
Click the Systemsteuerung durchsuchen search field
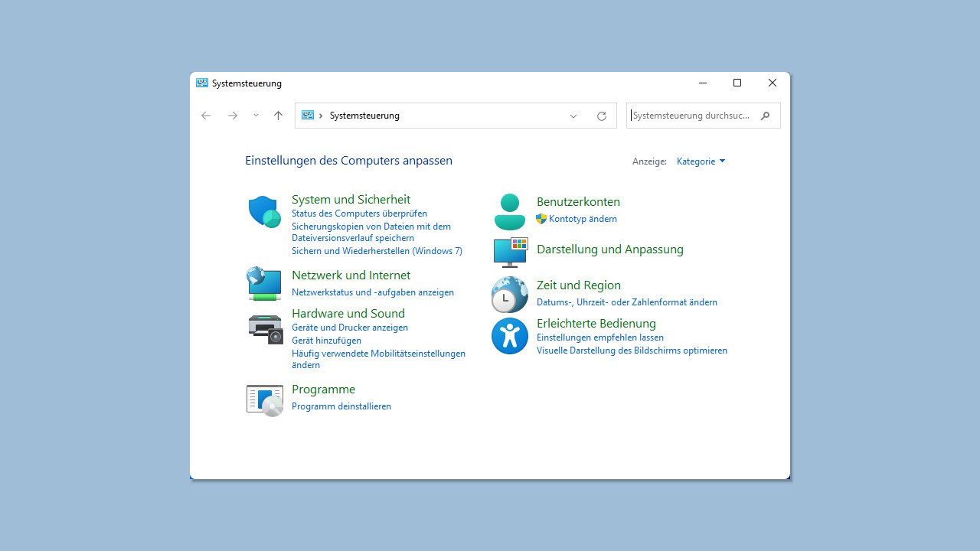click(704, 116)
